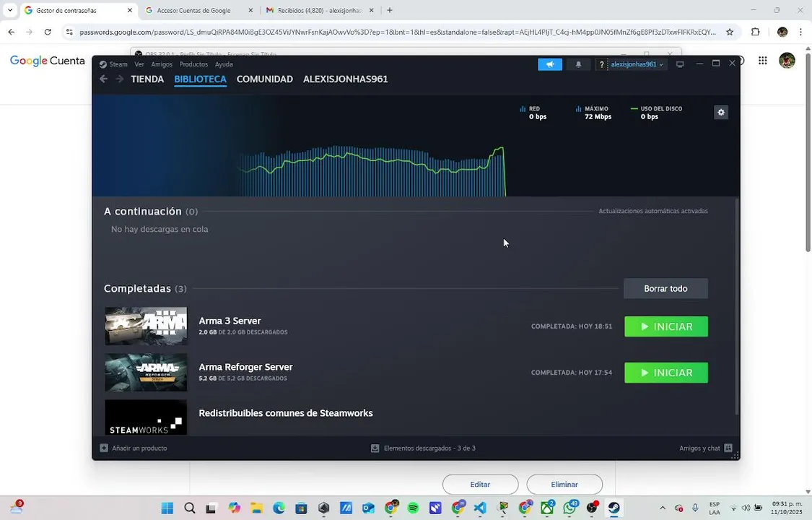Image resolution: width=812 pixels, height=520 pixels.
Task: Click Eliminar button on Google page
Action: coord(564,485)
